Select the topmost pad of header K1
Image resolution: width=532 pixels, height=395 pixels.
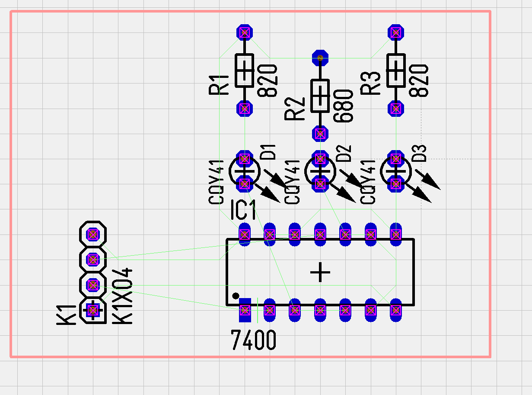click(x=93, y=234)
